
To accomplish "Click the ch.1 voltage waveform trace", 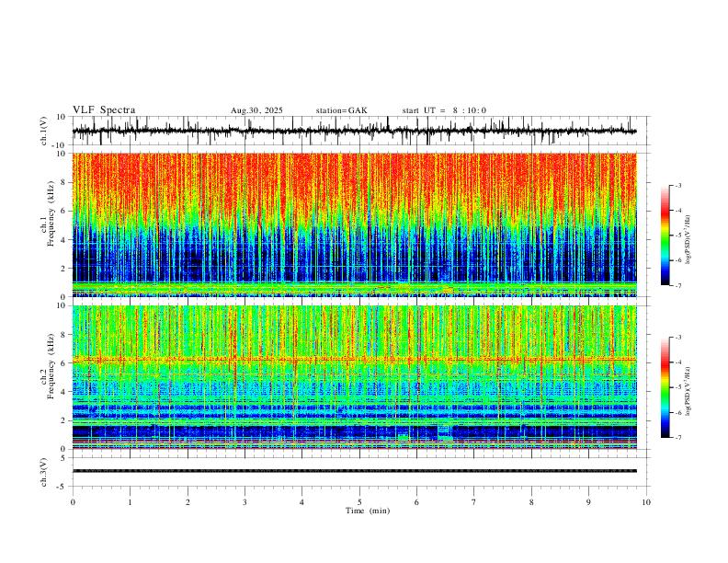I will click(x=355, y=131).
